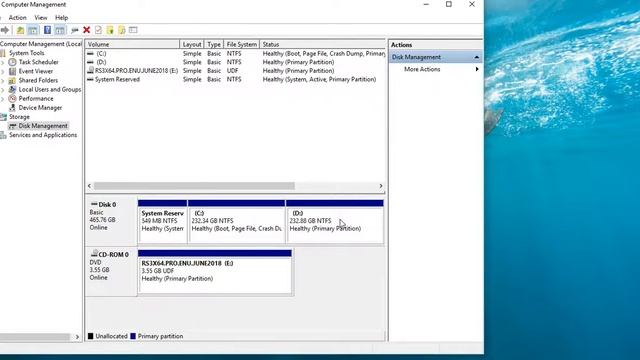Maximize the Computer Management window
Screen dimensions: 640x360
(x=449, y=4)
